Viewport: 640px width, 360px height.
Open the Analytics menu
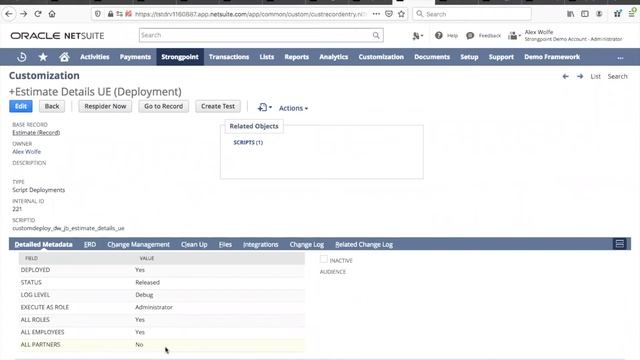pos(333,57)
